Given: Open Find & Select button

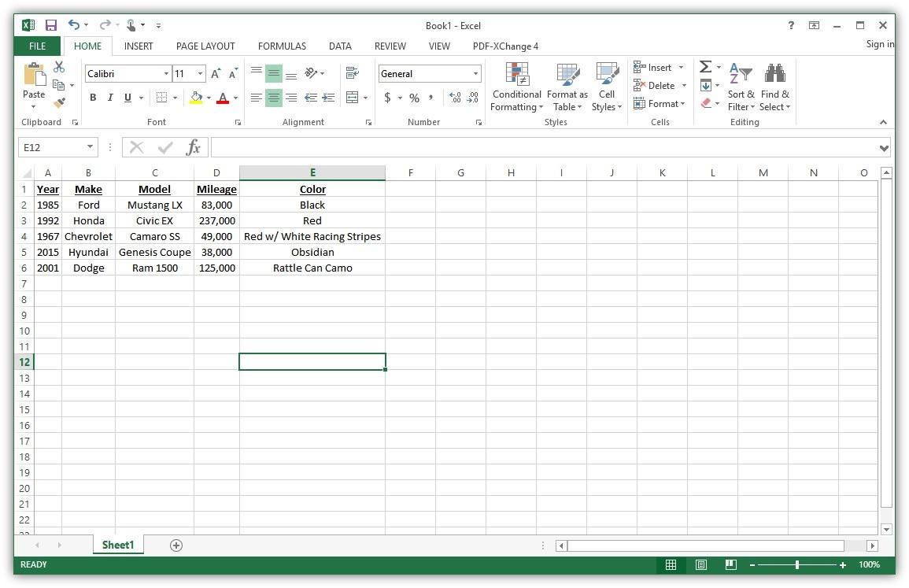Looking at the screenshot, I should (775, 87).
